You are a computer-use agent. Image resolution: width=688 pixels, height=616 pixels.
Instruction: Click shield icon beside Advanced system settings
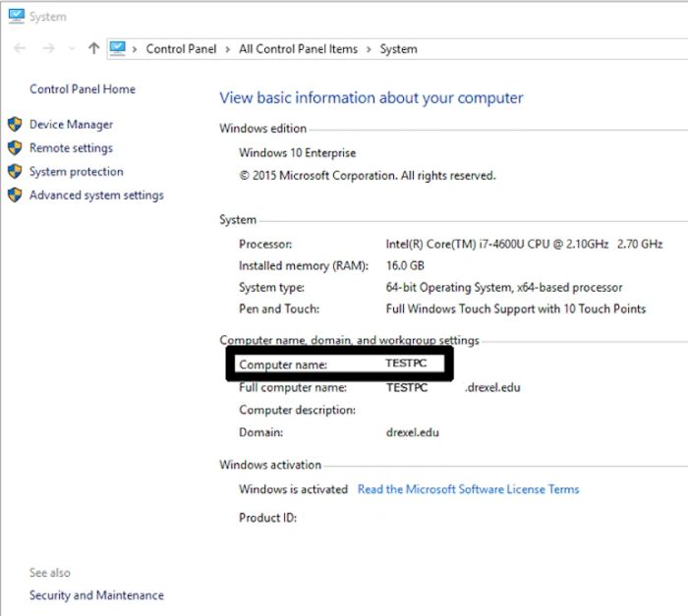coord(15,196)
